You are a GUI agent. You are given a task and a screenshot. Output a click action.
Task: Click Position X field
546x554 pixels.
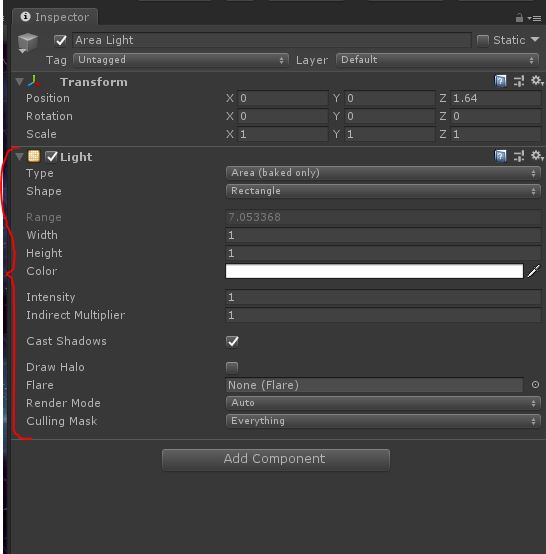282,98
